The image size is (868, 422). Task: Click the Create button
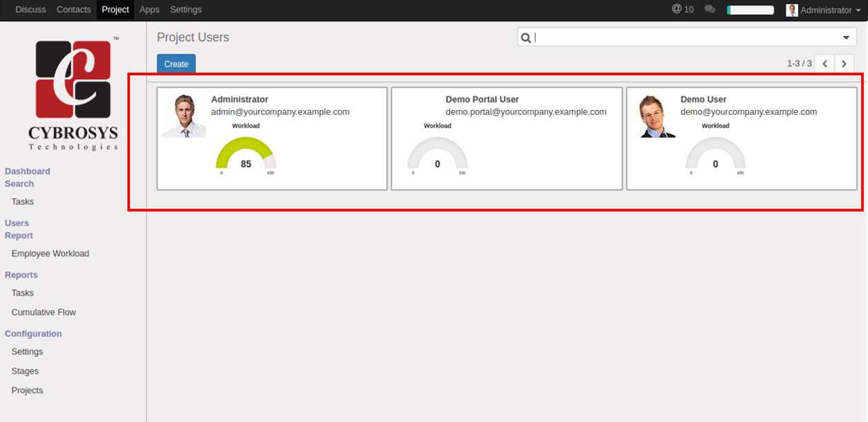coord(176,64)
